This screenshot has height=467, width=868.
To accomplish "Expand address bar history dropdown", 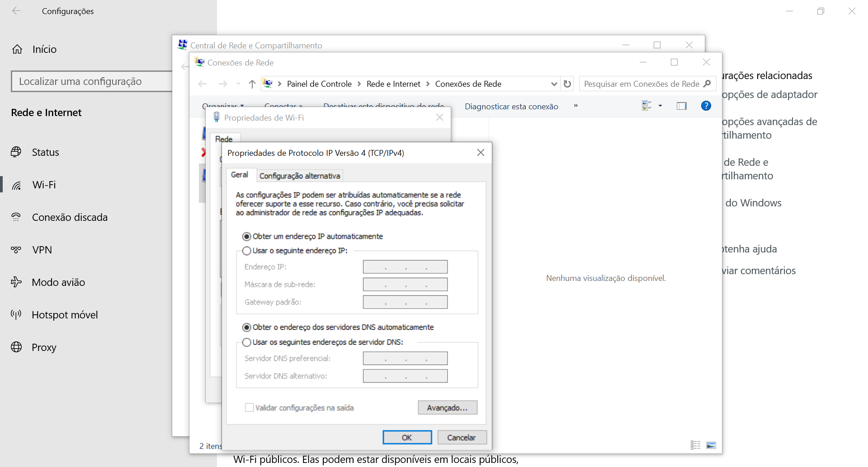I will point(554,84).
